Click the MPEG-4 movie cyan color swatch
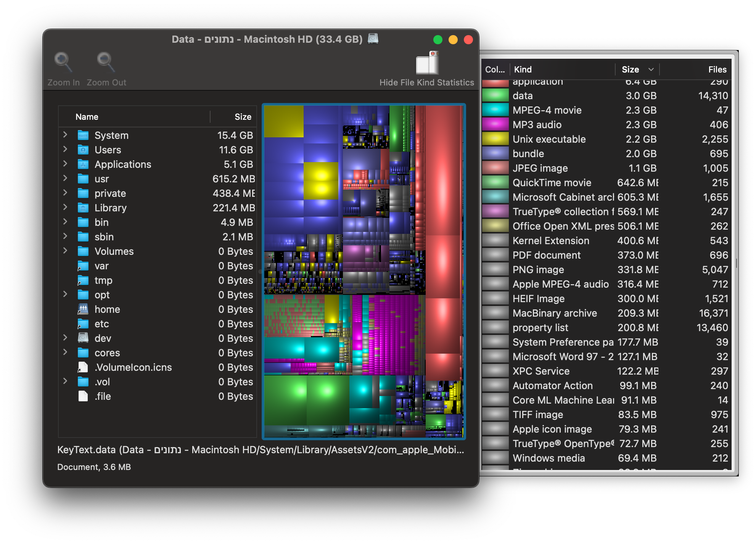The width and height of the screenshot is (756, 544). (495, 110)
